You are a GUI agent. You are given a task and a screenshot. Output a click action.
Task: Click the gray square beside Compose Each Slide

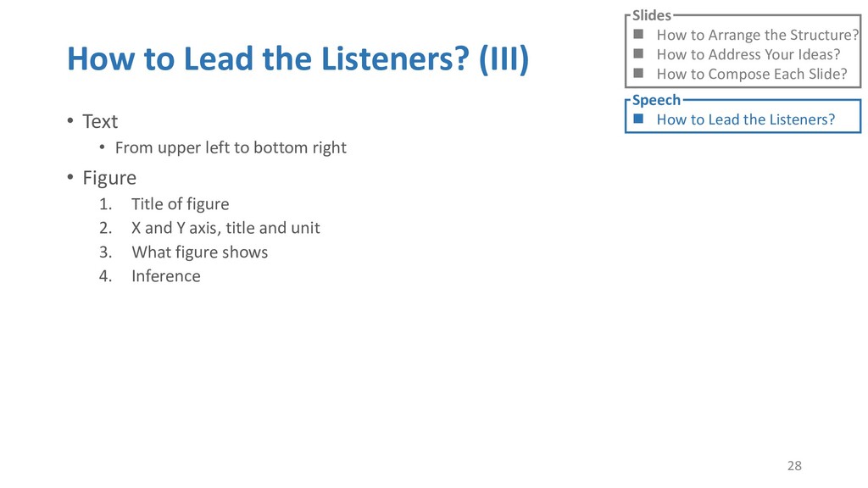tap(638, 74)
